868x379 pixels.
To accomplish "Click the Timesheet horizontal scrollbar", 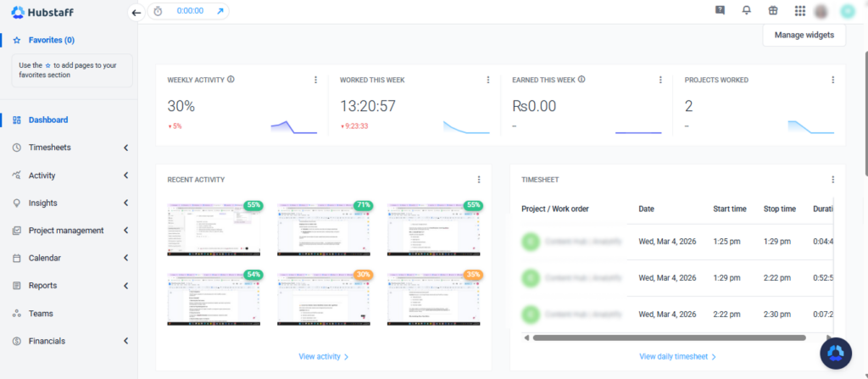I will (670, 337).
